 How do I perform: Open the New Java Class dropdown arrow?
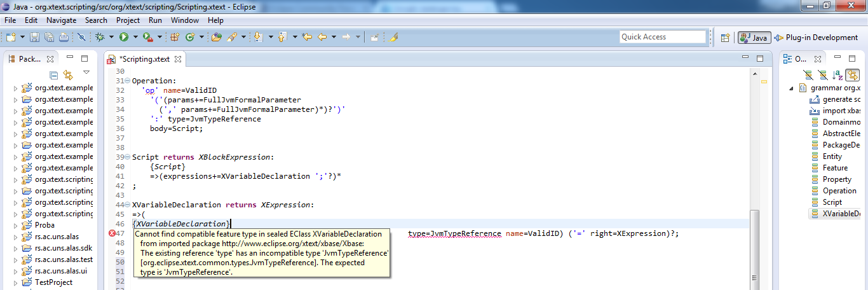(201, 38)
